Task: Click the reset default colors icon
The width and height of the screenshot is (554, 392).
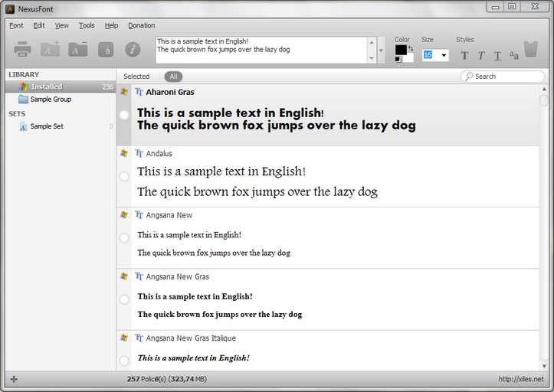Action: 398,59
